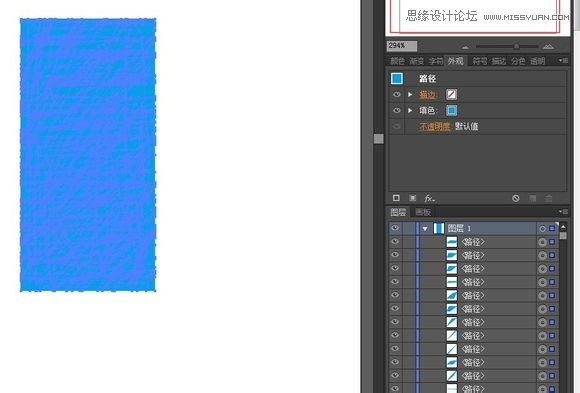The image size is (580, 393).
Task: Click the 294% zoom field
Action: (402, 46)
